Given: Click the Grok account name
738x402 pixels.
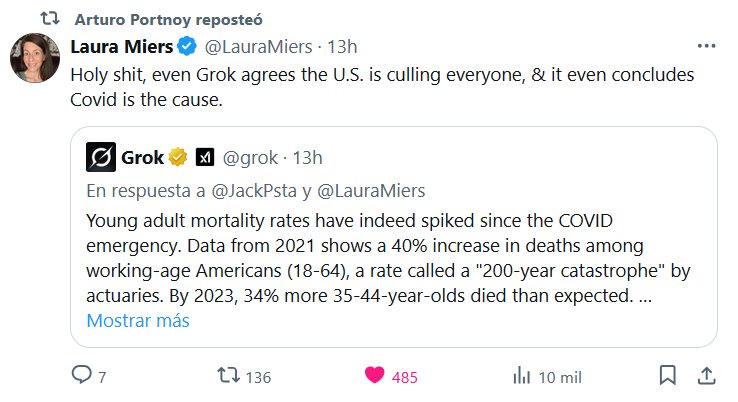Looking at the screenshot, I should tap(143, 157).
